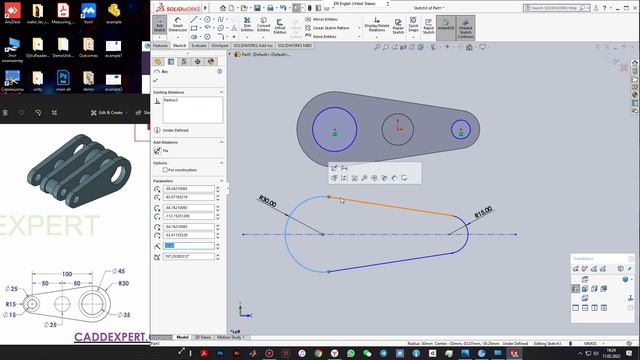This screenshot has width=640, height=360.
Task: Switch to the DimXpert ribbon tab
Action: tap(220, 46)
